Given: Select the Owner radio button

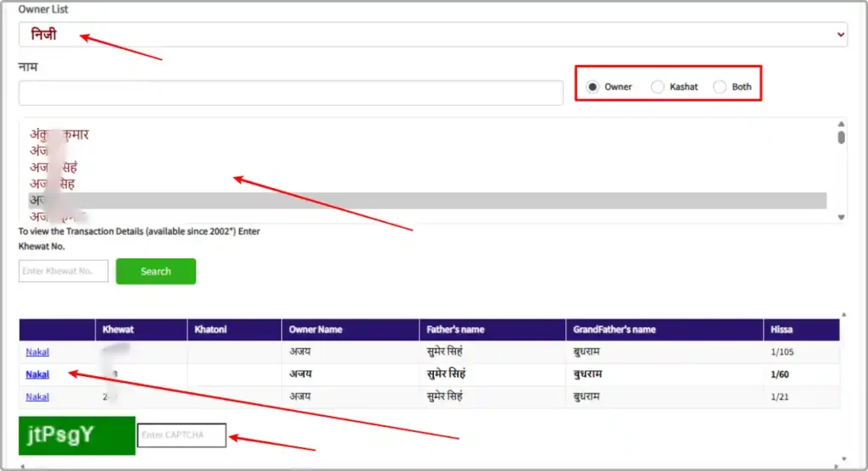Looking at the screenshot, I should click(x=593, y=86).
